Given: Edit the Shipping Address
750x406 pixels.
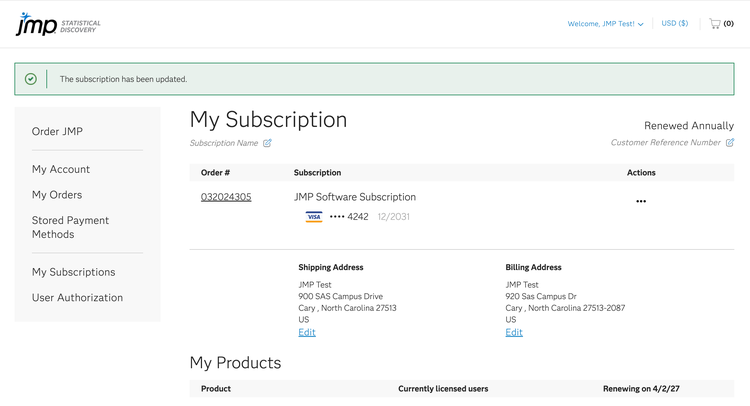Looking at the screenshot, I should pos(307,332).
